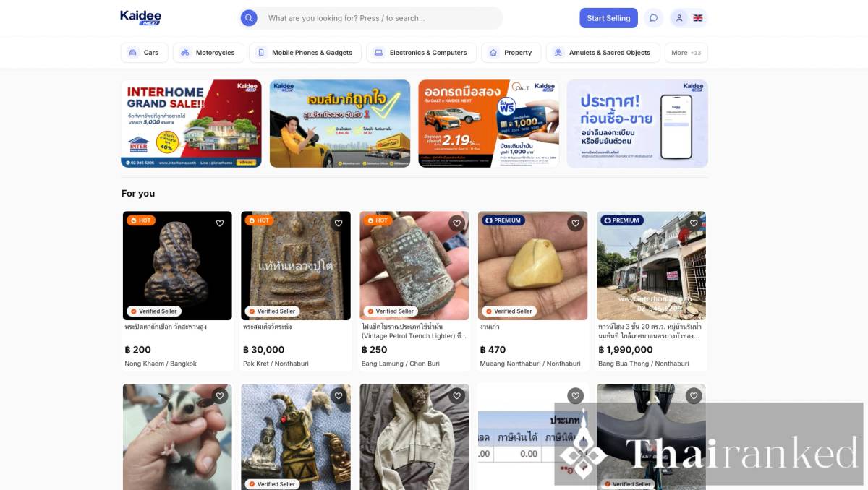Click the Start Selling button

tap(608, 18)
